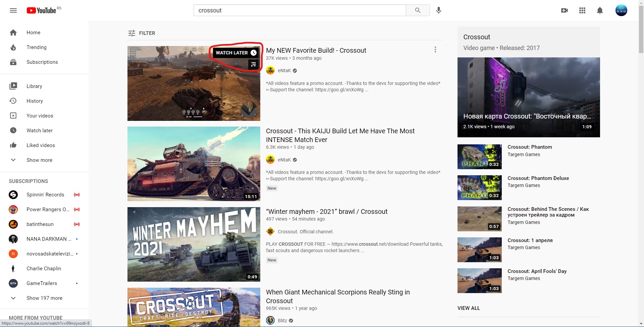Open Crossout: 1 апреля video
The height and width of the screenshot is (327, 644).
click(x=530, y=240)
